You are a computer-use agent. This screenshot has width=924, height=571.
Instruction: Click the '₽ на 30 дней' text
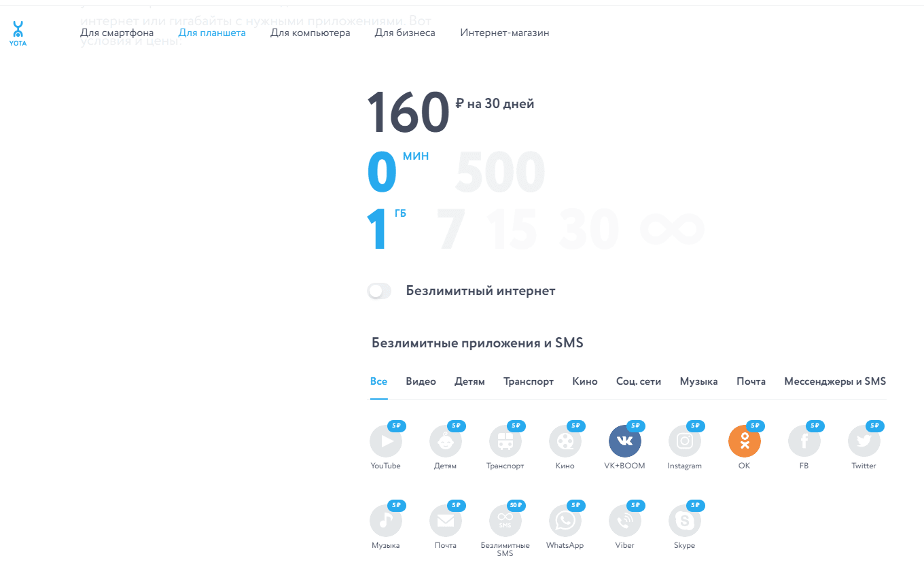click(x=495, y=104)
